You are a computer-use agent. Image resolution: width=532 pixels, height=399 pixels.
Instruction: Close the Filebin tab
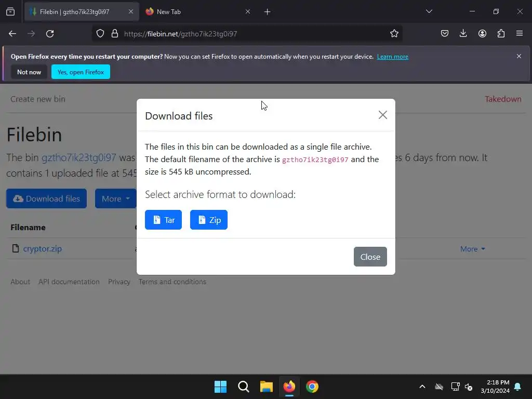(x=131, y=12)
